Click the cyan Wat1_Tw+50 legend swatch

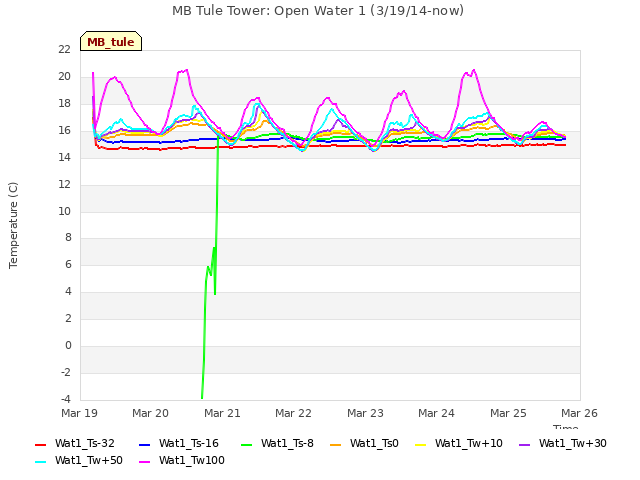40,462
